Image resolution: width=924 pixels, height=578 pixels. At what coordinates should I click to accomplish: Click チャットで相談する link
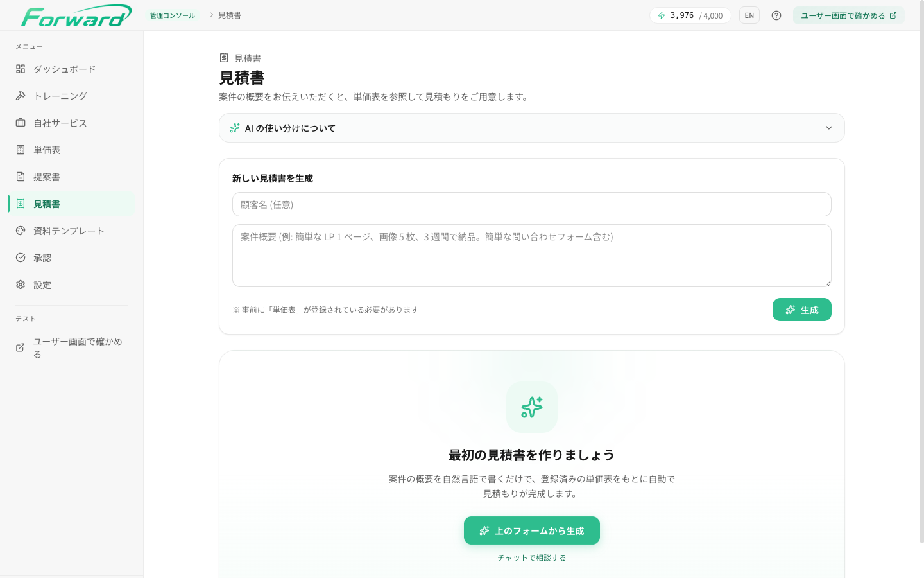532,557
